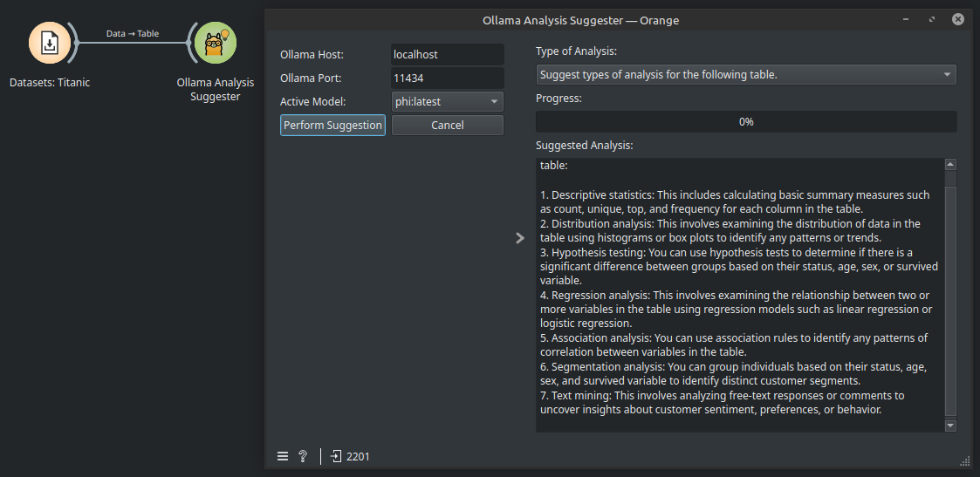Click the Progress: label

559,98
